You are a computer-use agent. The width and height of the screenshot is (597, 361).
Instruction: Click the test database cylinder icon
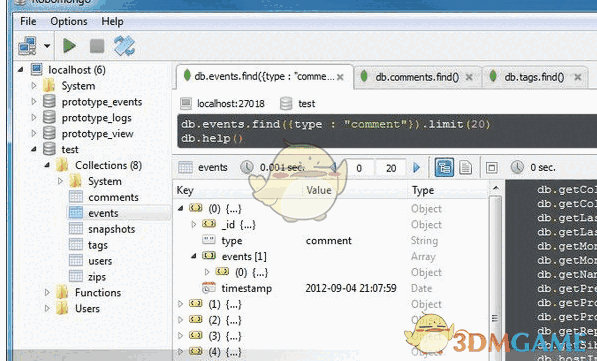(49, 149)
